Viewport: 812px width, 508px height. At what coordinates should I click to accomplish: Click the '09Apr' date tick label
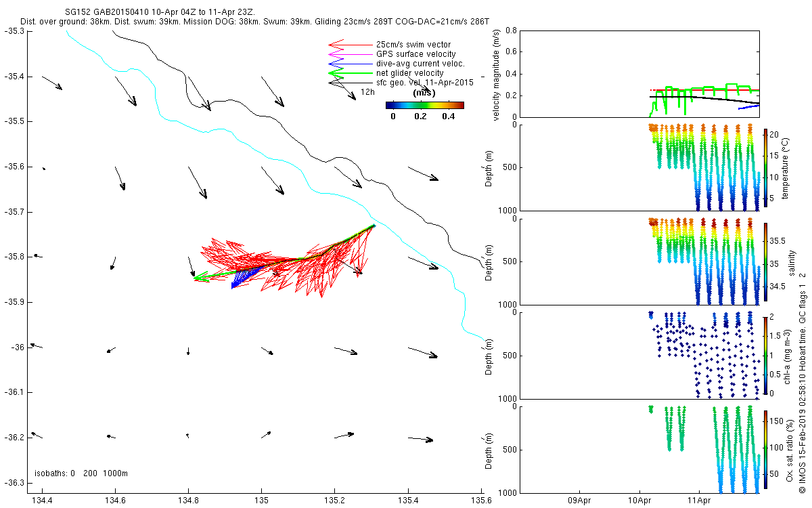pos(581,501)
